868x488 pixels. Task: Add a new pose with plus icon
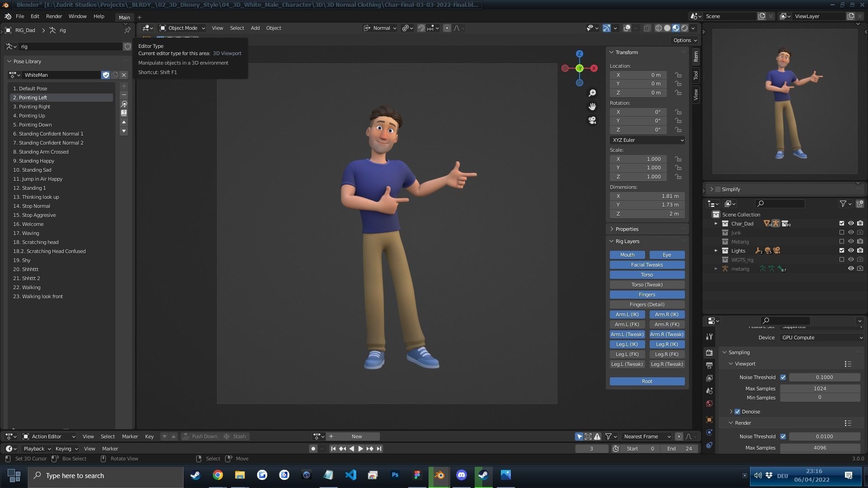124,86
